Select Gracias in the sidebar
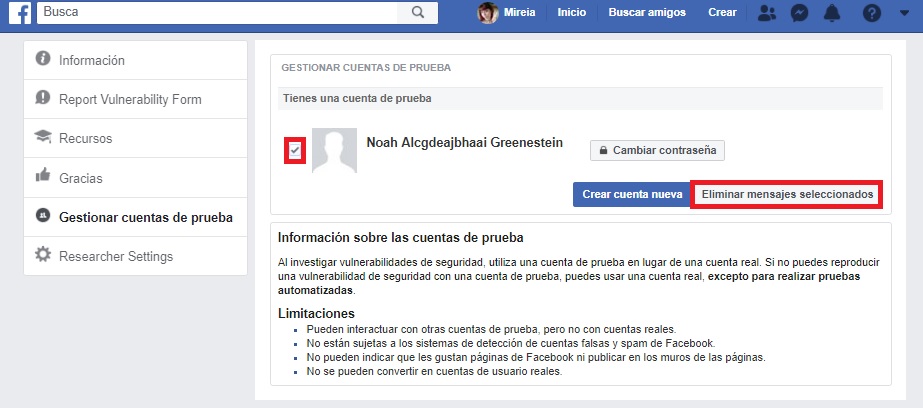This screenshot has width=923, height=408. [x=135, y=178]
